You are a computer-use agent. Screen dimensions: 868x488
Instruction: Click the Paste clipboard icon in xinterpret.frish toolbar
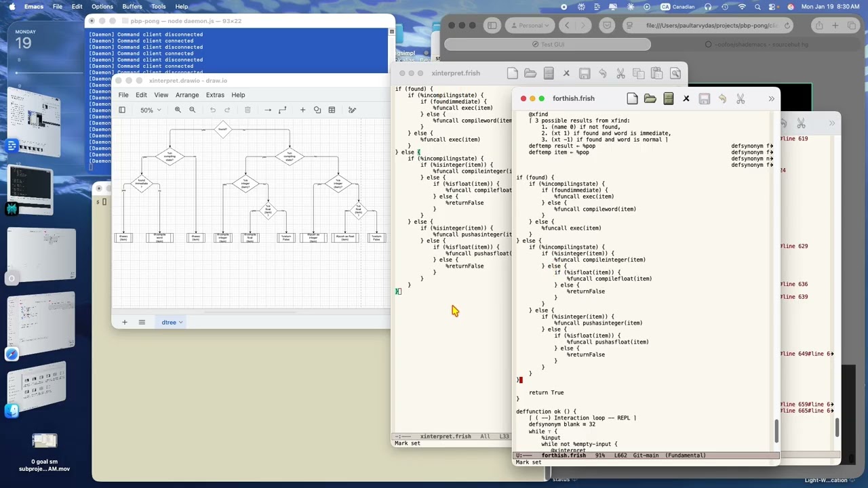tap(656, 73)
